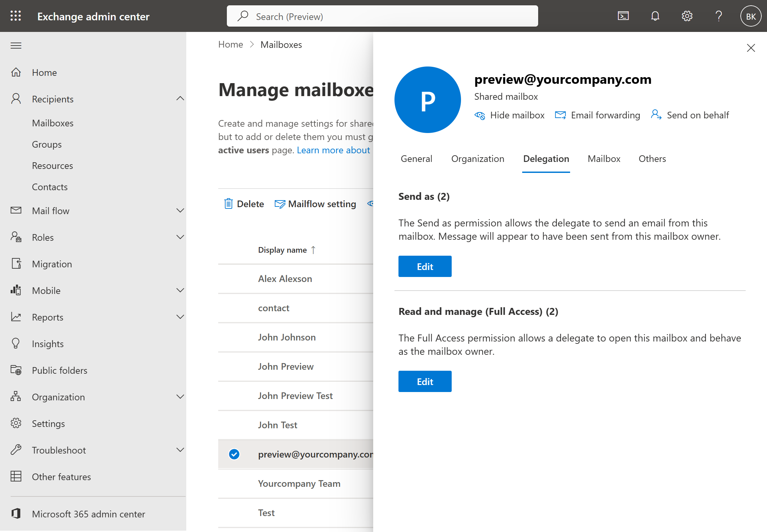767x532 pixels.
Task: Click the Mailflow setting envelope icon
Action: pos(280,204)
